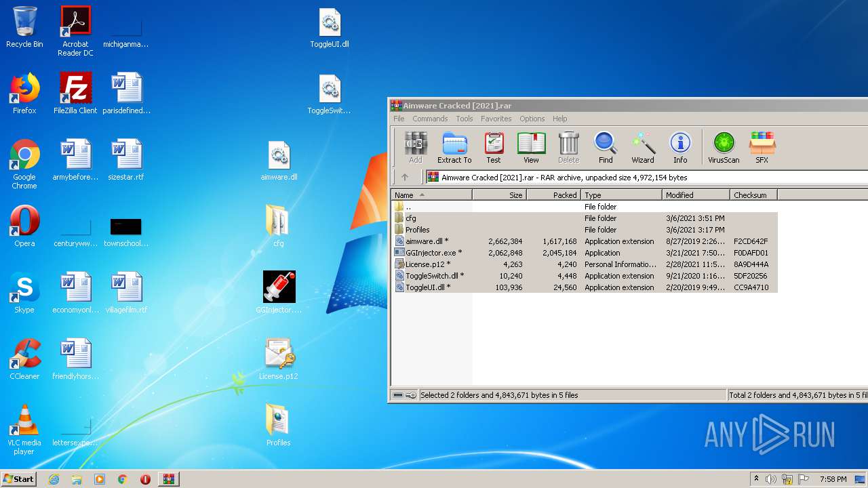Show archive Info
Screen dimensions: 868x488
click(x=680, y=148)
